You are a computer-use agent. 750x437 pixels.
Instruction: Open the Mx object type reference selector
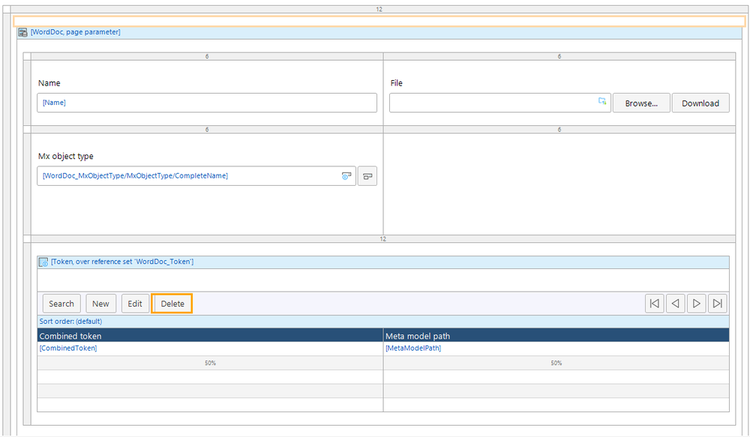coord(346,175)
